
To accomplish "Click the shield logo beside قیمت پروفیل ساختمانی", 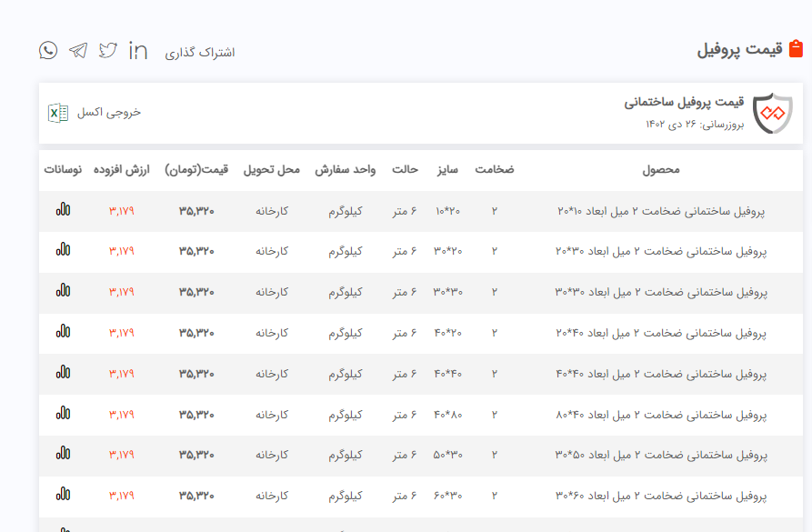I will click(773, 113).
